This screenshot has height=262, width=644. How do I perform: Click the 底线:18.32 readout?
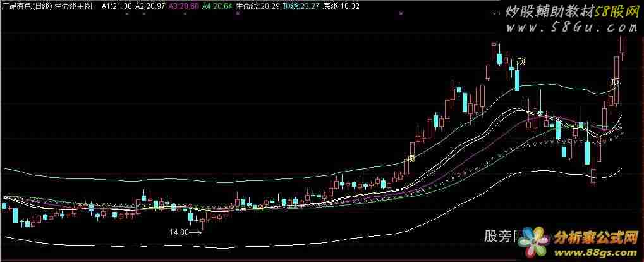coord(341,6)
